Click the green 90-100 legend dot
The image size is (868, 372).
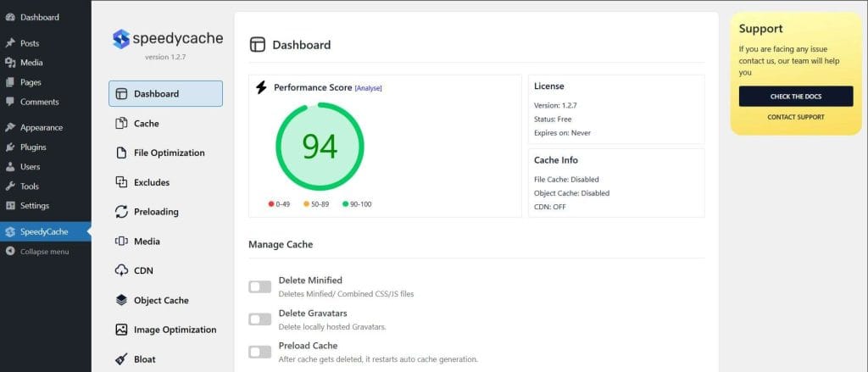[346, 203]
